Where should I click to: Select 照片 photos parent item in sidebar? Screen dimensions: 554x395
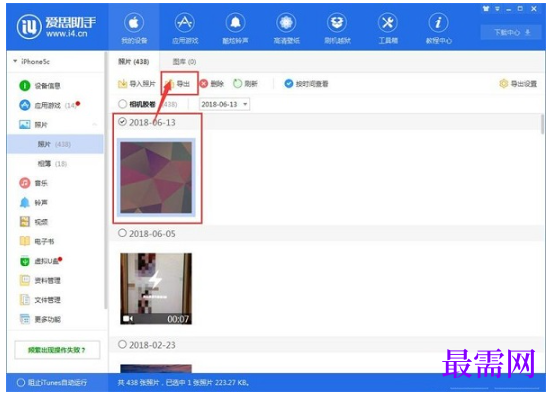[33, 124]
